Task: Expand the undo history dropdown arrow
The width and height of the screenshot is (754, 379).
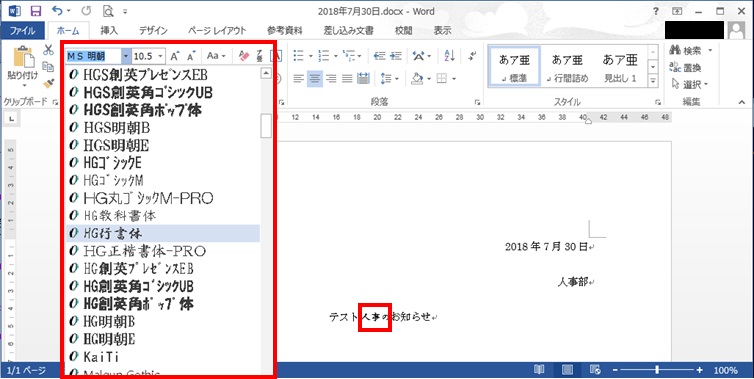Action: pos(69,11)
